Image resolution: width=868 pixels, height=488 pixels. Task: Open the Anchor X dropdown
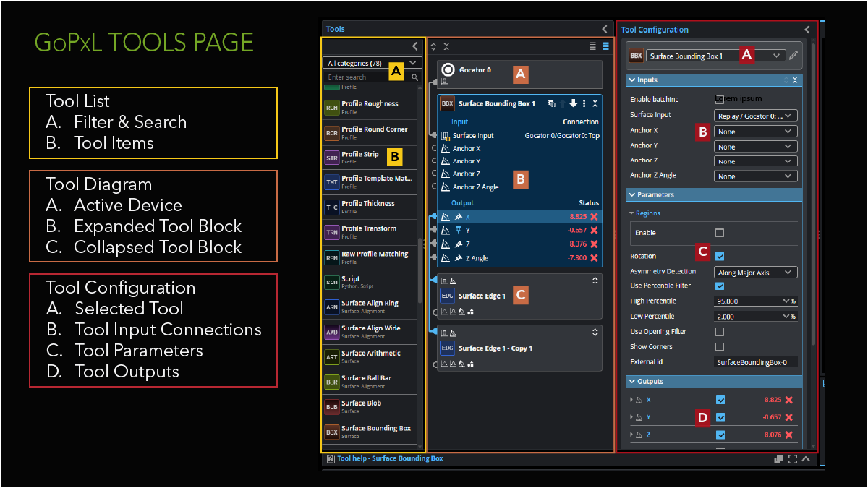pyautogui.click(x=754, y=131)
